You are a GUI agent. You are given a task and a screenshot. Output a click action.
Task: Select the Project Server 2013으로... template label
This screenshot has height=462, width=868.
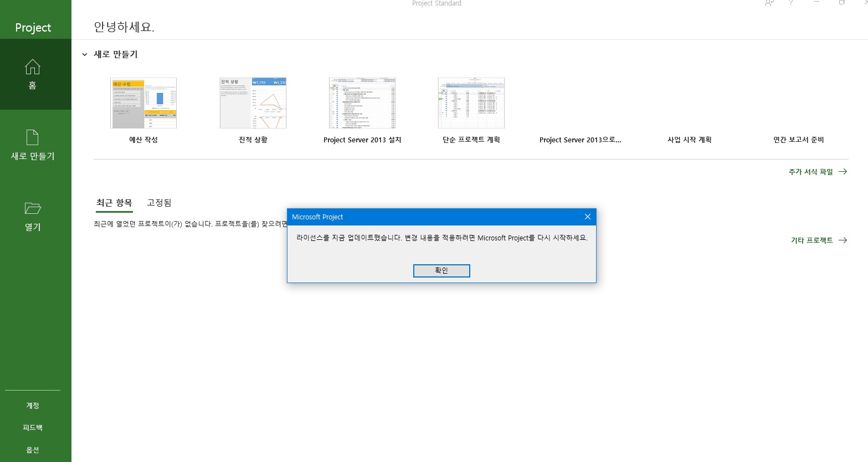pyautogui.click(x=581, y=140)
